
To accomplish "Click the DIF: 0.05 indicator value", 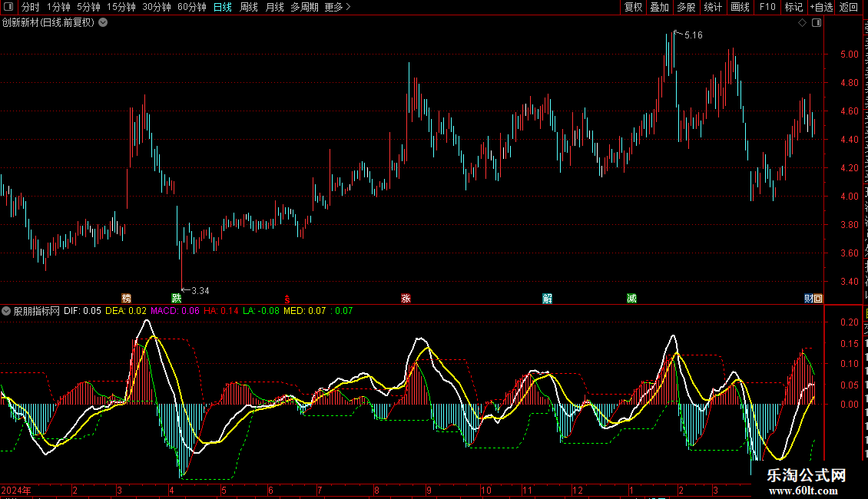I will coord(82,311).
